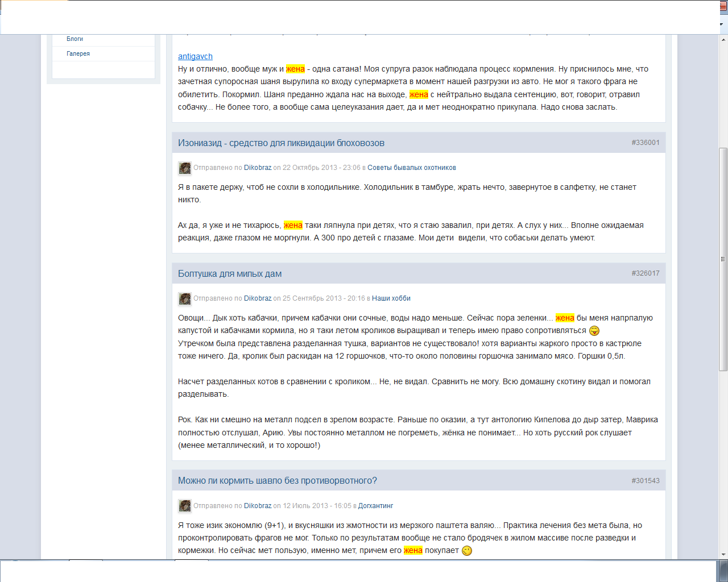Open post number #326017 permalink
The width and height of the screenshot is (728, 582).
[646, 273]
